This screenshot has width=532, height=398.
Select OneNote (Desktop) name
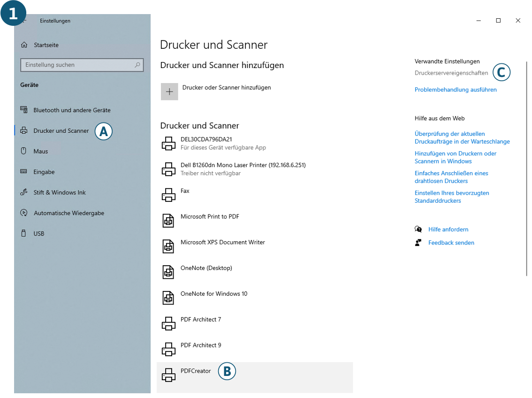tap(206, 268)
